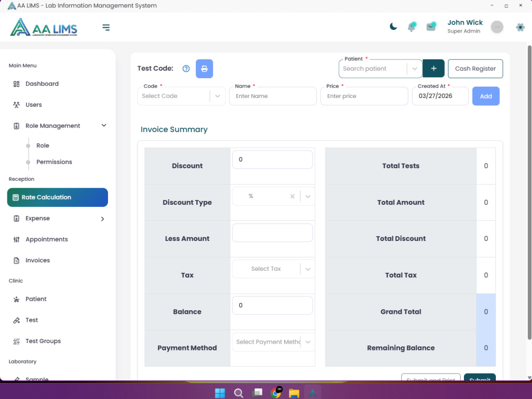Open John Wick profile avatar
532x399 pixels.
point(497,27)
